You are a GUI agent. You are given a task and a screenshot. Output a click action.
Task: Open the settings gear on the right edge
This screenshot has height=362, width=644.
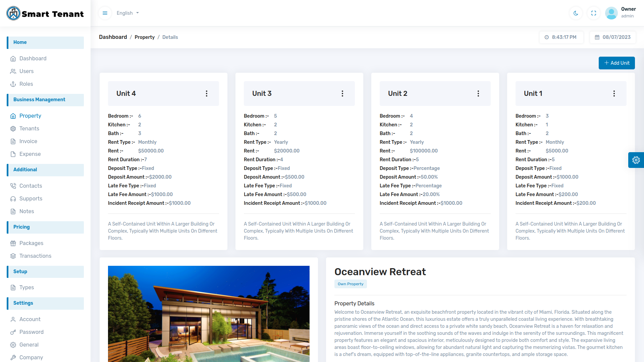click(x=636, y=160)
